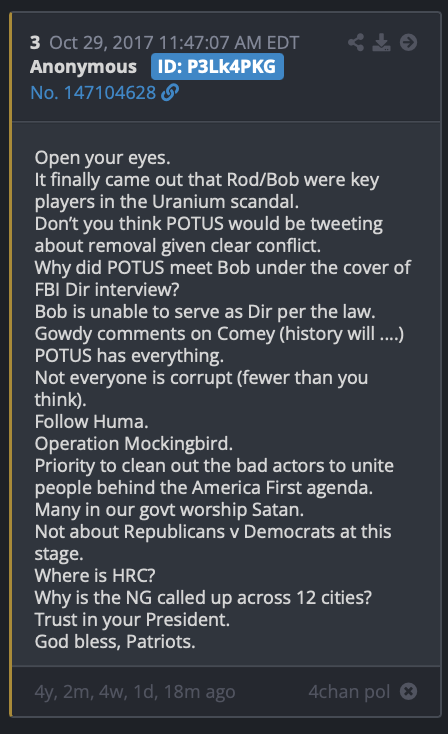Select the 4chan pol source label
This screenshot has height=734, width=448.
pyautogui.click(x=349, y=691)
